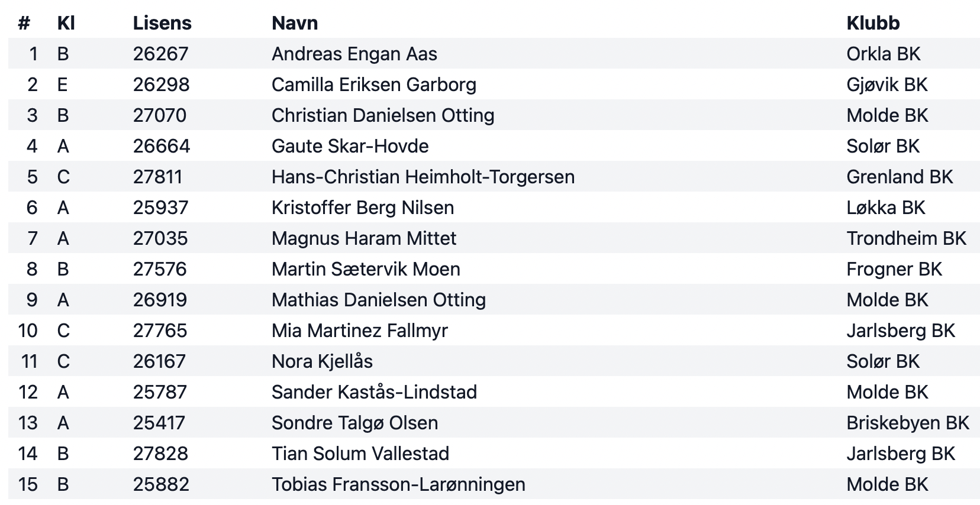Select the Martin Sætervik Moen row
The image size is (980, 505).
[x=494, y=269]
